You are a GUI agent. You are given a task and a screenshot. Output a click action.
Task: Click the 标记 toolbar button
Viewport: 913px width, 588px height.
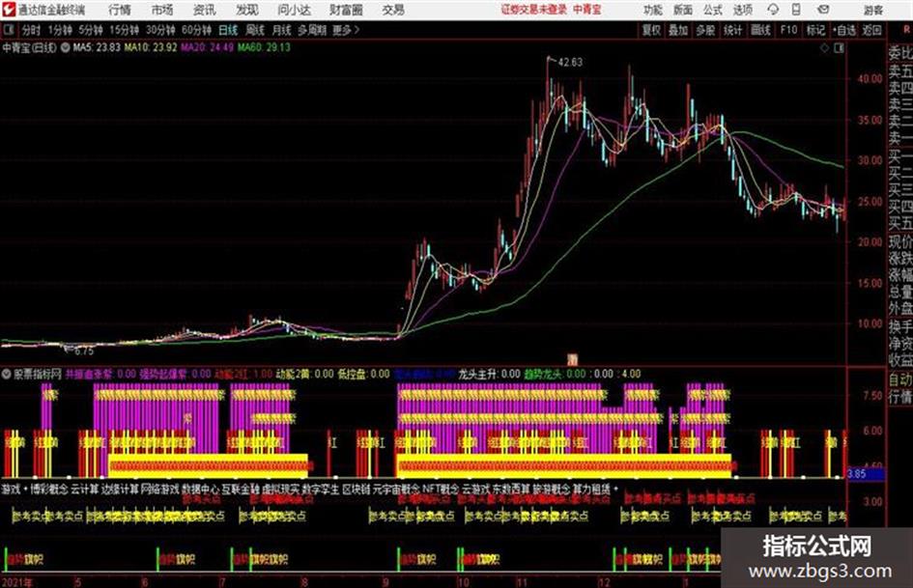click(815, 30)
